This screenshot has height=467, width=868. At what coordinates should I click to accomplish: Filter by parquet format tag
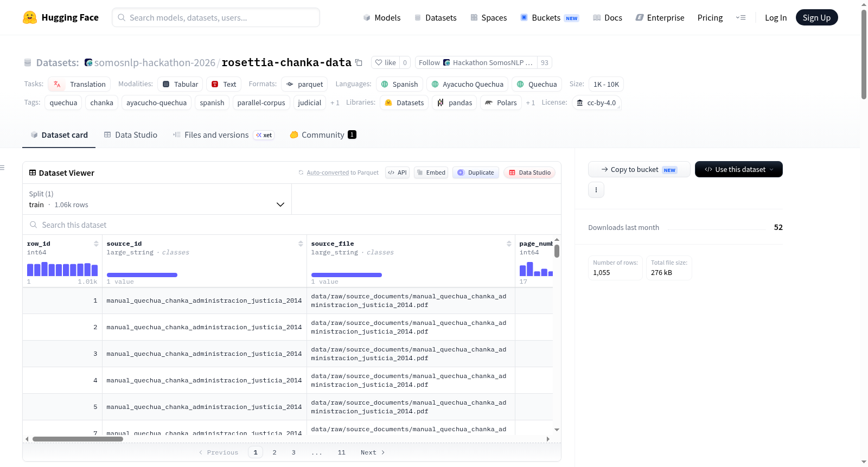point(304,84)
